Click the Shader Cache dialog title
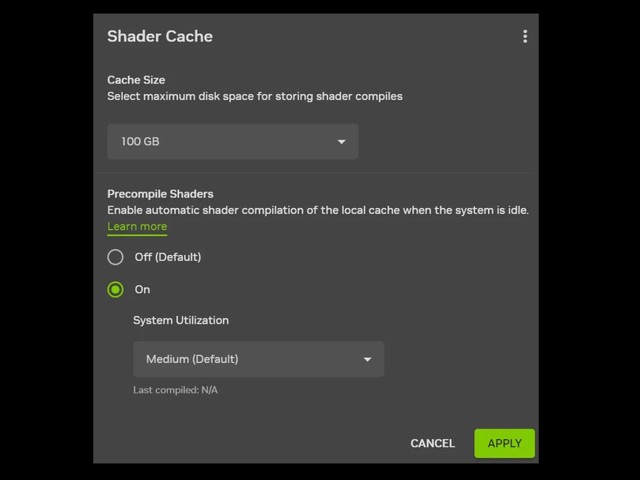This screenshot has height=480, width=640. [160, 37]
